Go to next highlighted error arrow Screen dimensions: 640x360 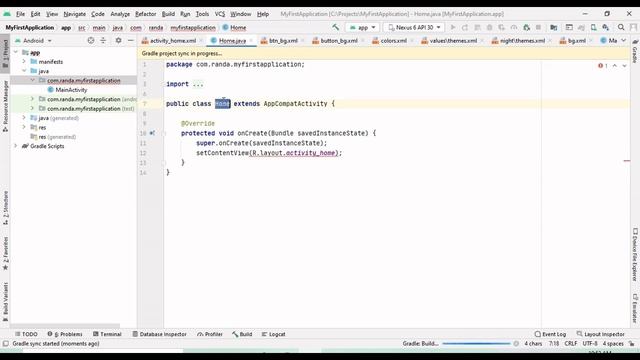pyautogui.click(x=624, y=66)
